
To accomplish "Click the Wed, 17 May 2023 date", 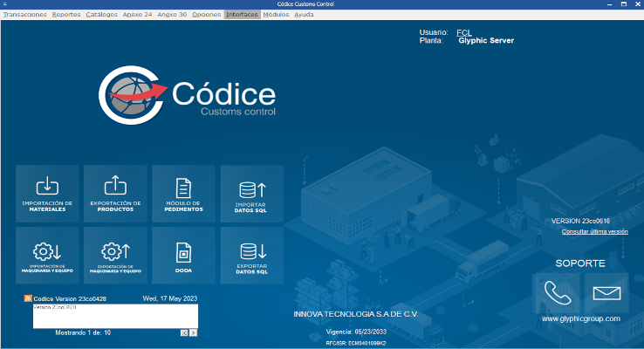I will point(170,298).
